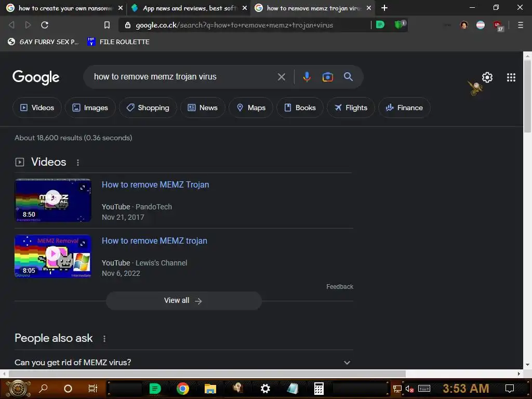The height and width of the screenshot is (399, 532).
Task: Open Lewis's Channel How to remove MEMZ trojan
Action: (154, 241)
